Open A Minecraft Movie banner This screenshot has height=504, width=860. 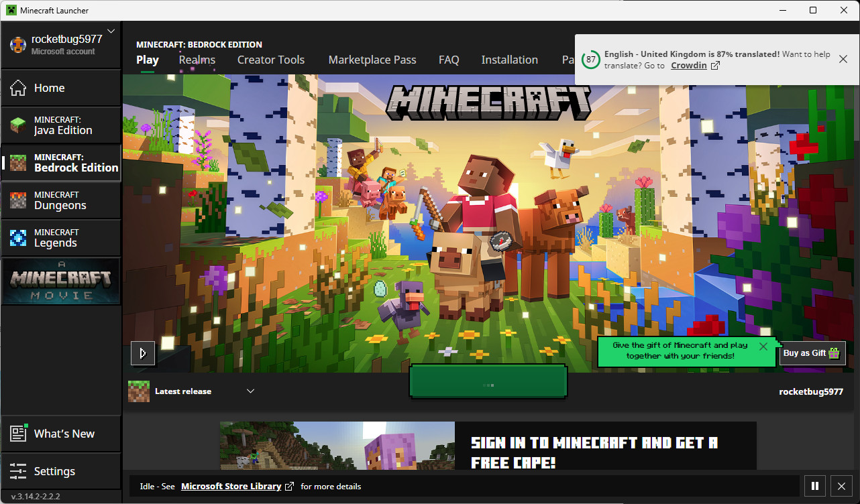click(x=61, y=281)
